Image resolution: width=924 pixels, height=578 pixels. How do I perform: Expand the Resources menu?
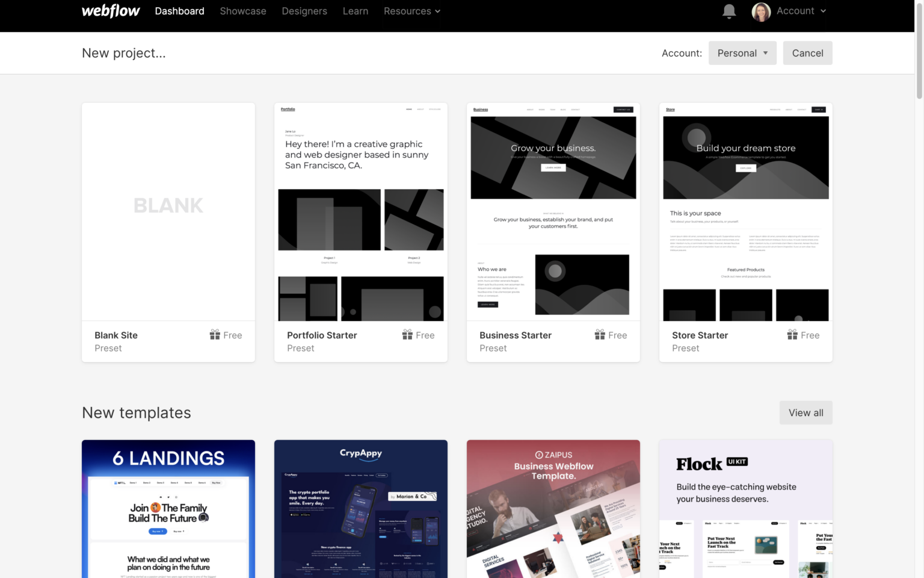tap(411, 11)
